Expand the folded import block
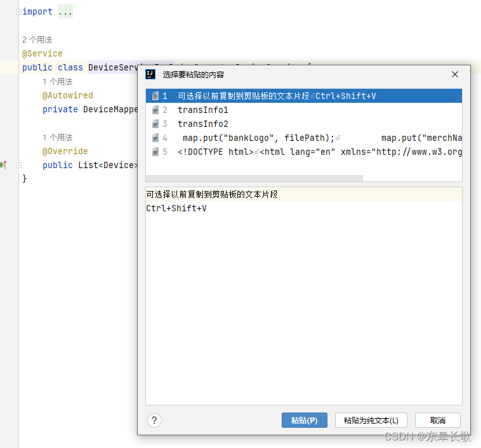481x448 pixels. click(18, 11)
